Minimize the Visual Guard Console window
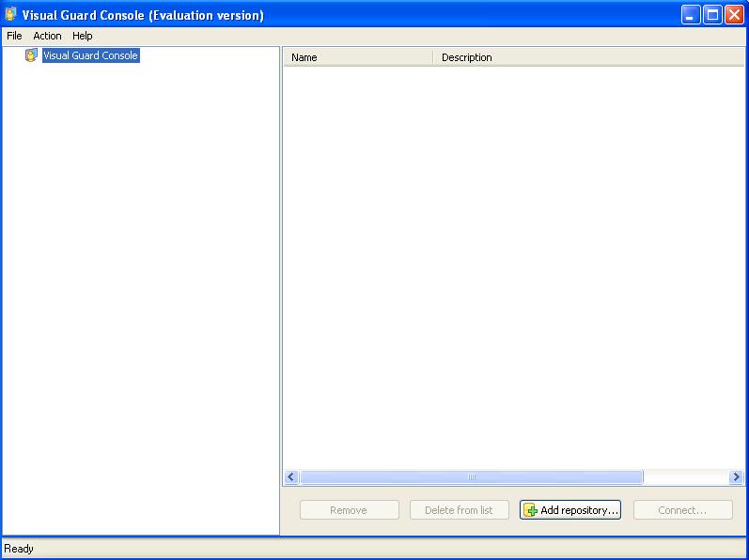 point(691,15)
